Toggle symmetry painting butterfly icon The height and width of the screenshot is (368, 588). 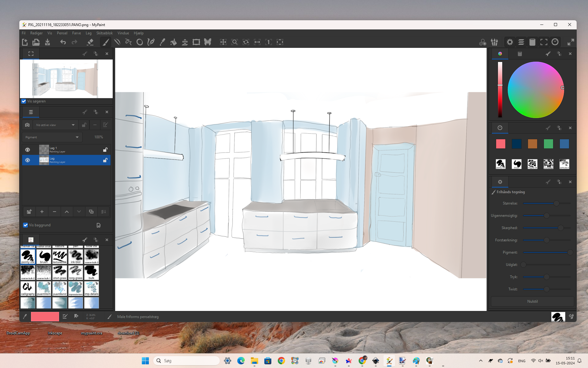point(208,42)
